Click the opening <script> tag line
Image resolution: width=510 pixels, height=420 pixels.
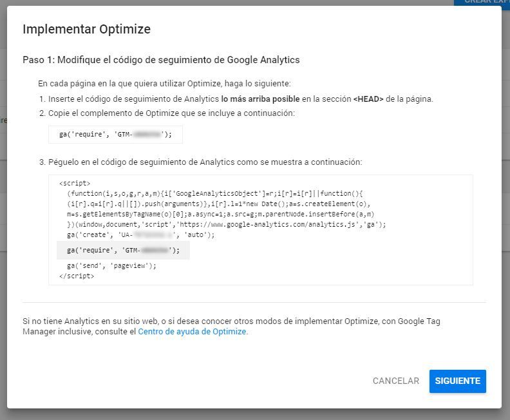click(75, 183)
